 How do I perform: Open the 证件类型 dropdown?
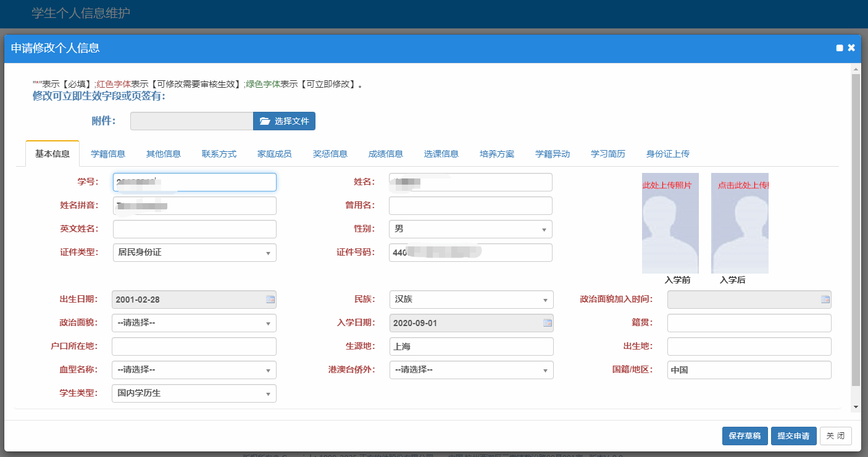click(x=194, y=253)
